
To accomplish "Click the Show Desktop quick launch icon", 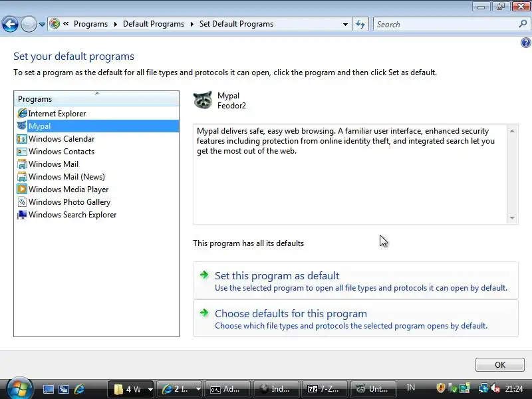I will pyautogui.click(x=48, y=389).
